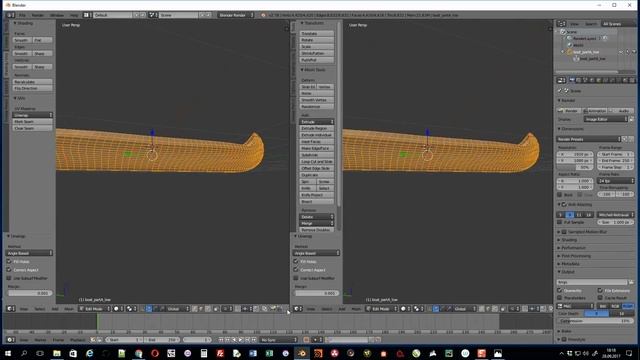The image size is (640, 360).
Task: Open the Help menu
Action: [x=73, y=15]
